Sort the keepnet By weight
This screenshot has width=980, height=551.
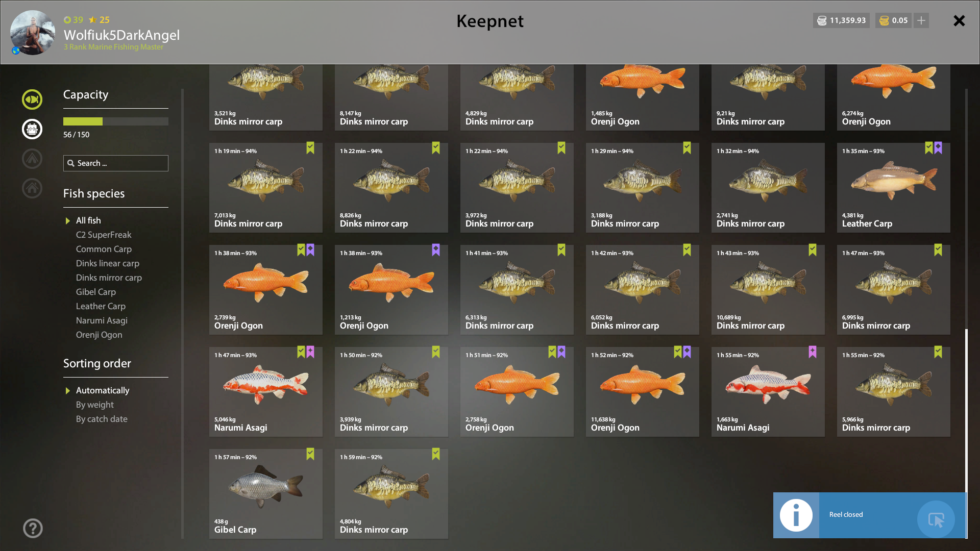95,405
